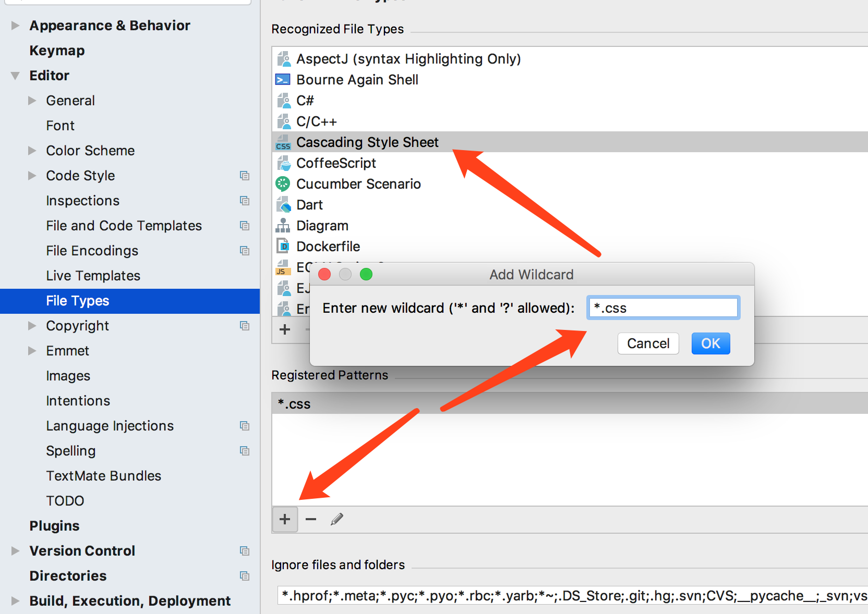Open the Images settings page
868x614 pixels.
(x=68, y=376)
